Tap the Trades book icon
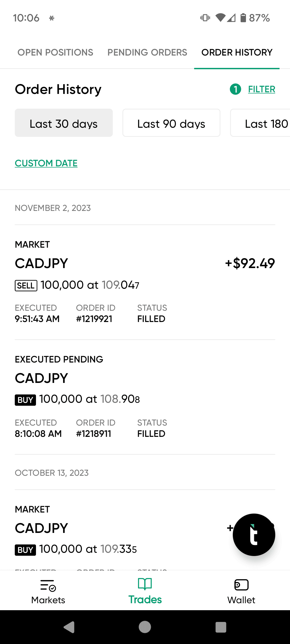 click(x=145, y=584)
